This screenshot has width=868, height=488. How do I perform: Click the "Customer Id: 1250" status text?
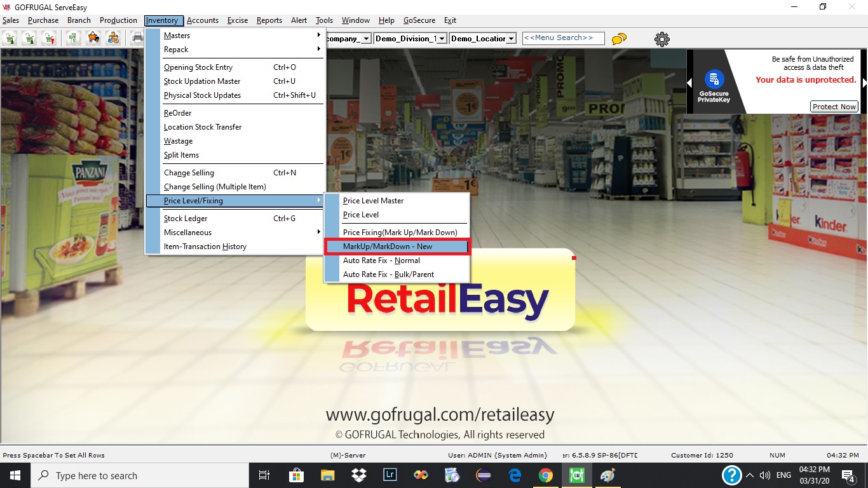pyautogui.click(x=702, y=456)
